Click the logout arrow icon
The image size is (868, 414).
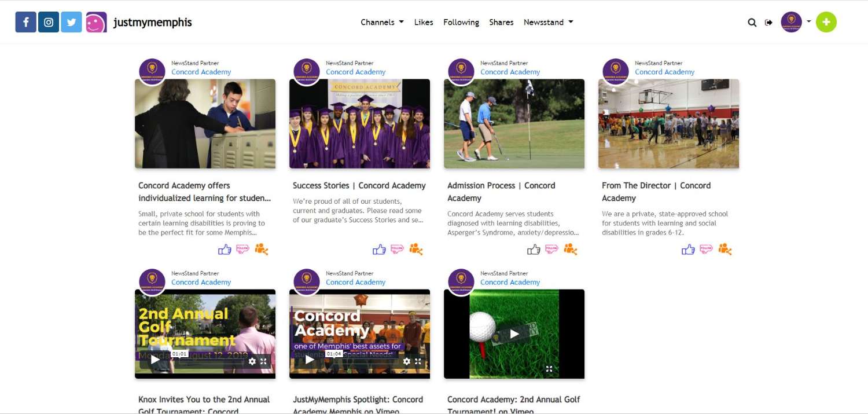pos(768,23)
